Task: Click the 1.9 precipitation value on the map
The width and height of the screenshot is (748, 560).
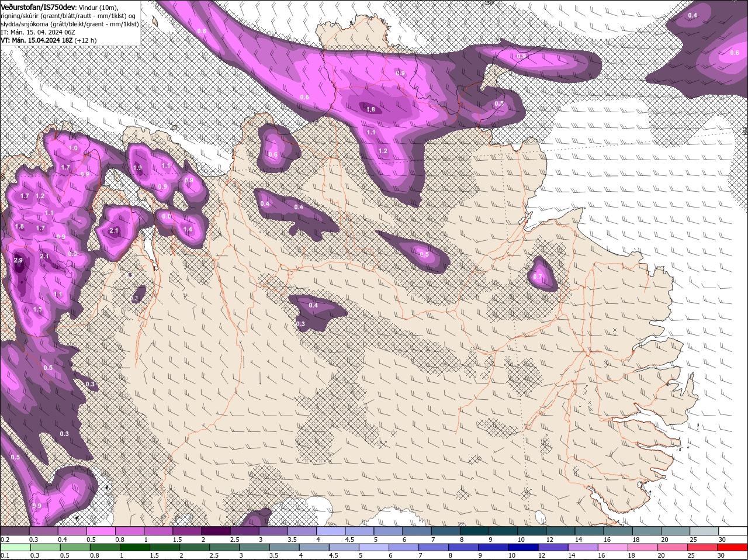Action: [137, 168]
